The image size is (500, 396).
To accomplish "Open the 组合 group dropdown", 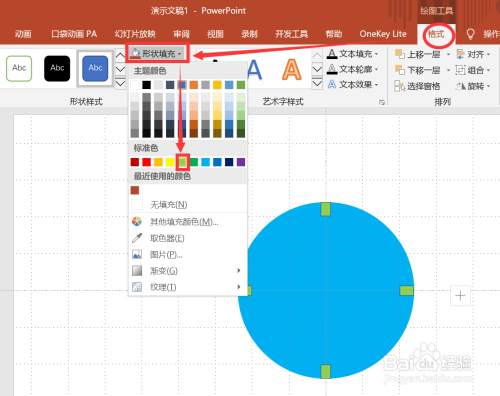I will pos(473,70).
